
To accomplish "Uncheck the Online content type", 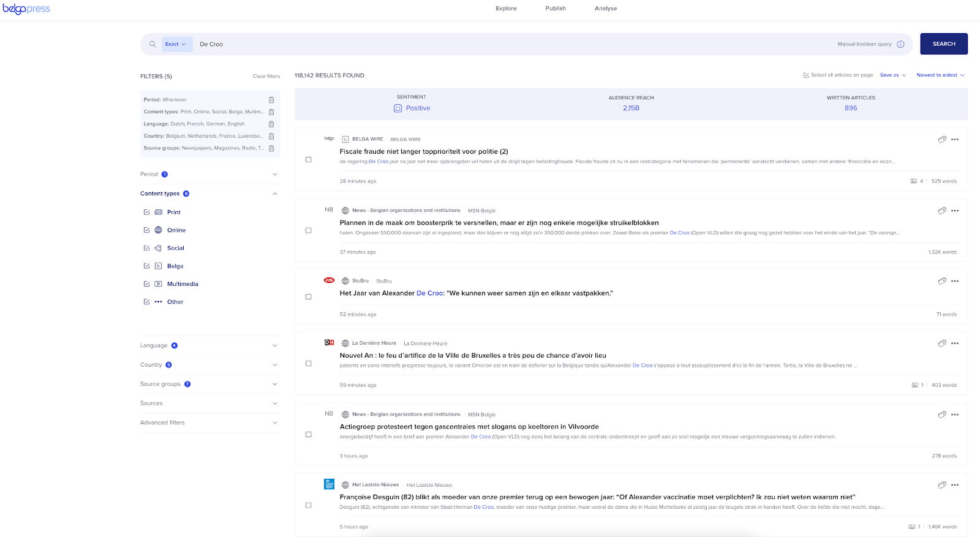I will [x=146, y=230].
